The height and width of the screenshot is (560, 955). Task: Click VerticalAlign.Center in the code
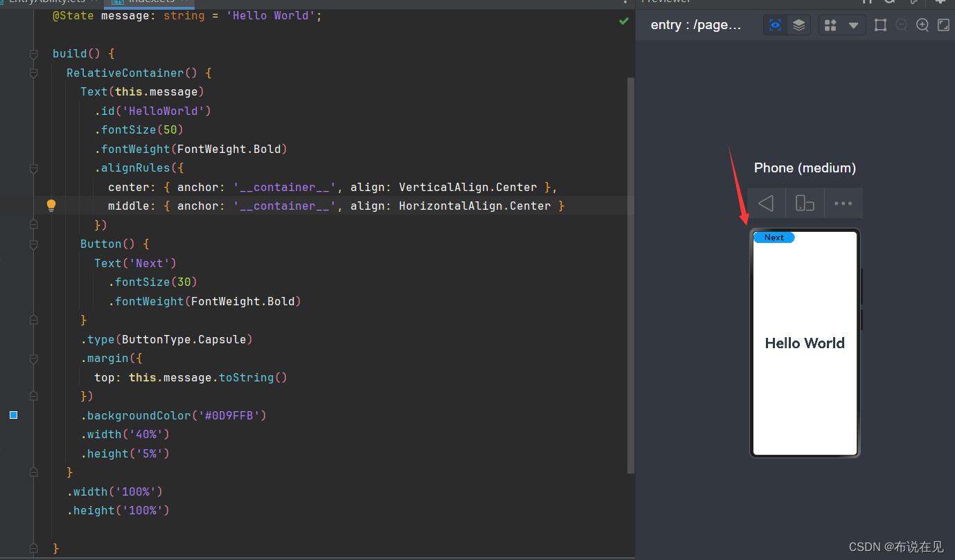468,187
